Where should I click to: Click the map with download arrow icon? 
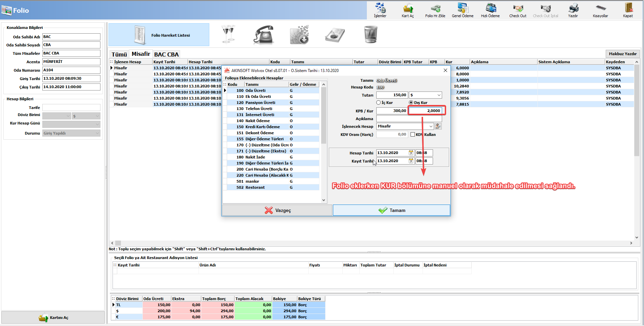click(x=299, y=35)
